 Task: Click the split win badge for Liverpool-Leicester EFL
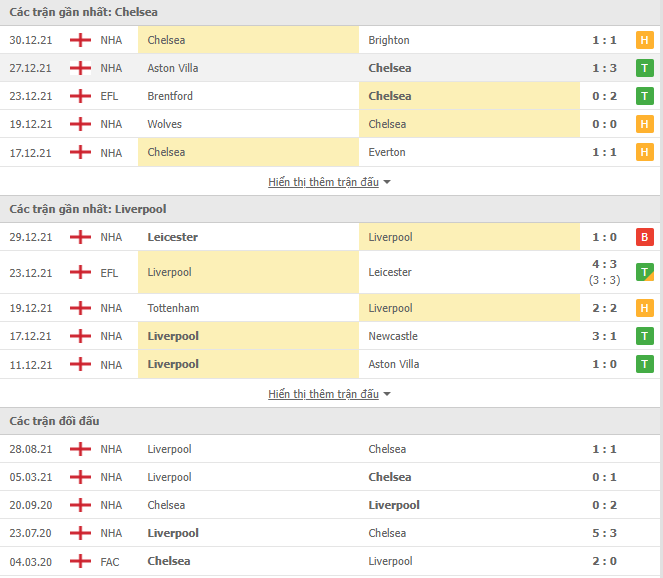(644, 272)
